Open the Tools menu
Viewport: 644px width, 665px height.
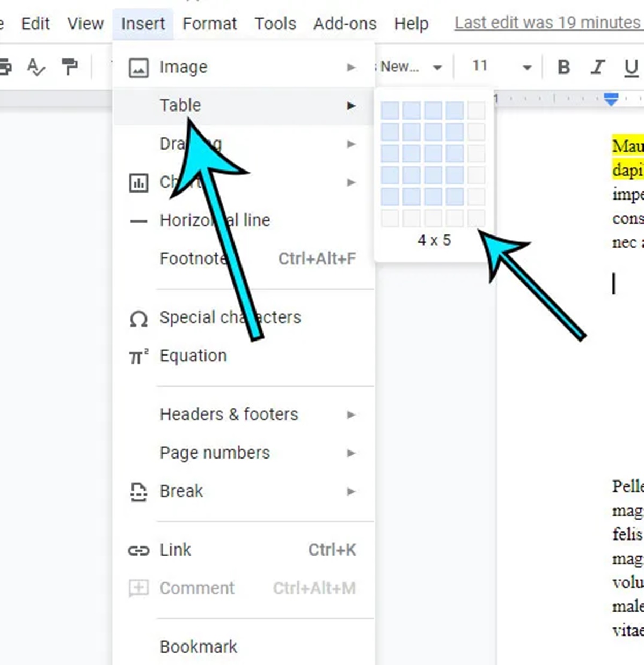[275, 24]
